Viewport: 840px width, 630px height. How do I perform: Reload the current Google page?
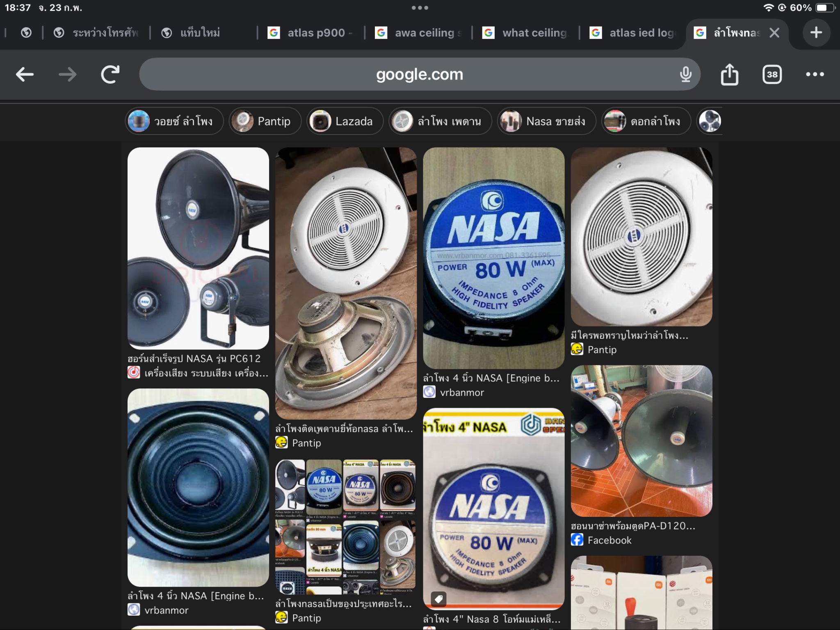coord(110,74)
